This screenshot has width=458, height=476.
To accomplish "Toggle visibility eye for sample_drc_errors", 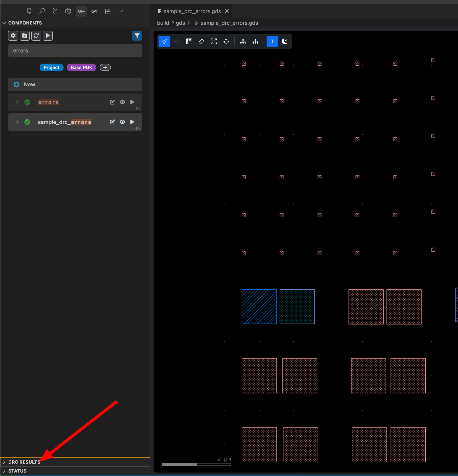I will click(x=122, y=122).
